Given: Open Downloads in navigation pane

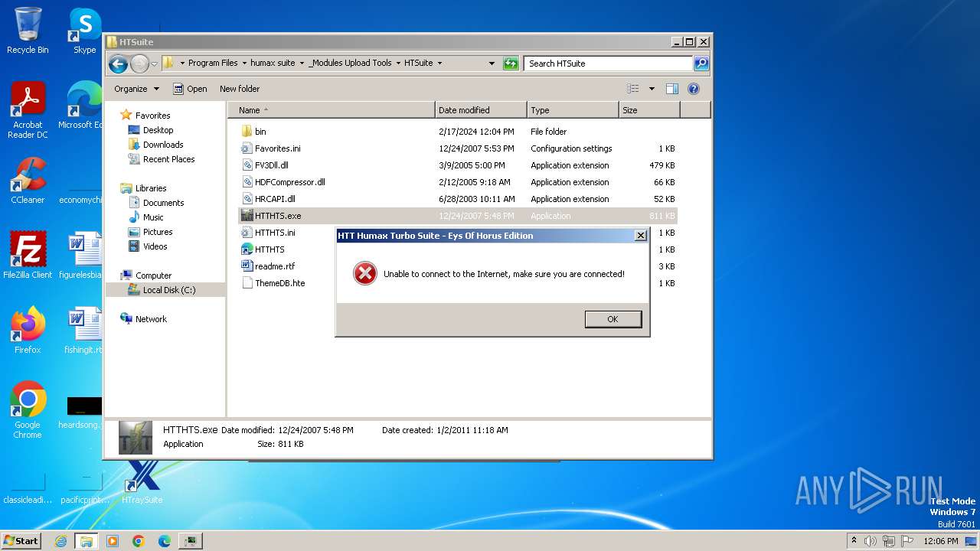Looking at the screenshot, I should coord(163,145).
